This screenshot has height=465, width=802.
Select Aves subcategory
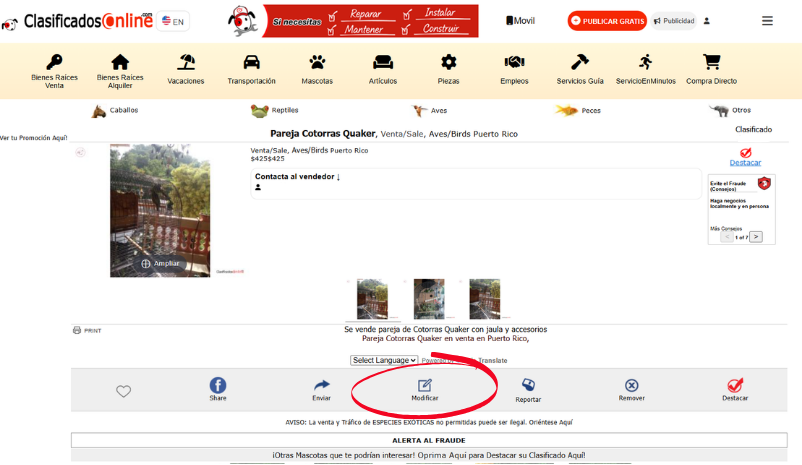(x=430, y=110)
